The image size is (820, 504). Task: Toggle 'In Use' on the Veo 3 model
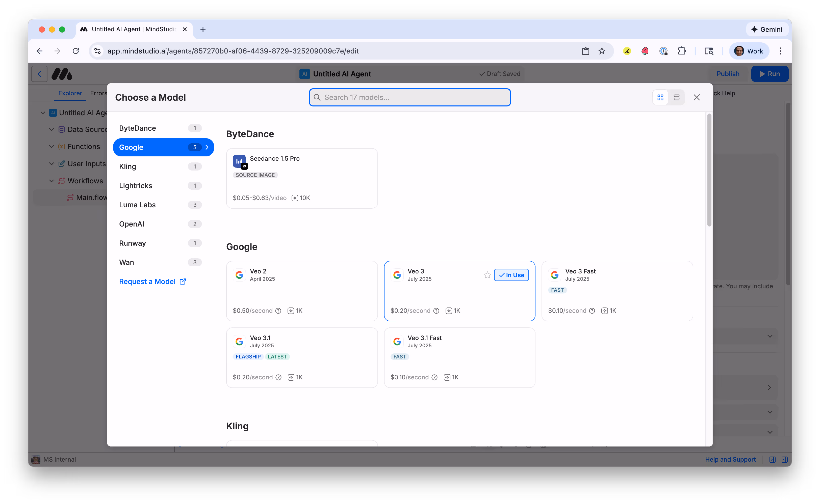tap(511, 275)
